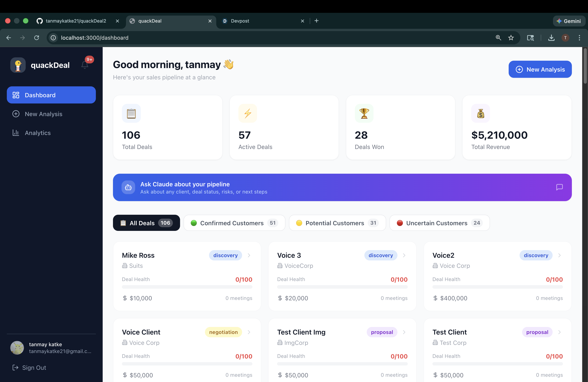The height and width of the screenshot is (382, 588).
Task: Click the money bag Total Revenue icon
Action: (x=480, y=113)
